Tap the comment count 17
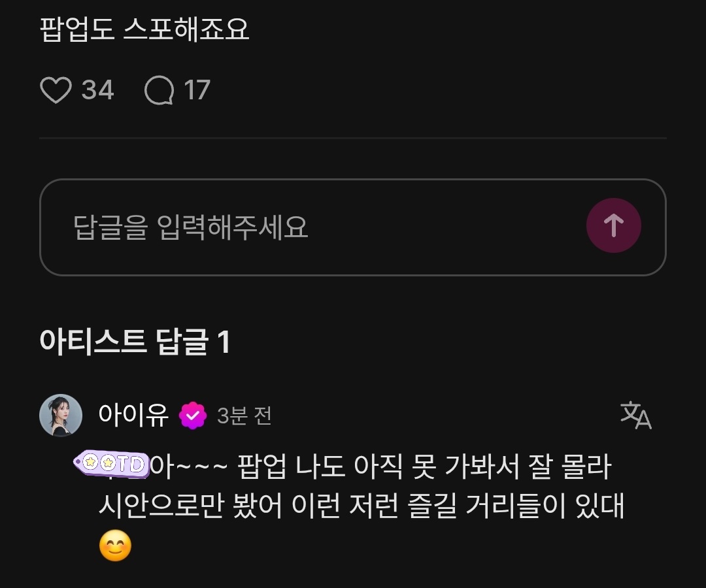 197,90
